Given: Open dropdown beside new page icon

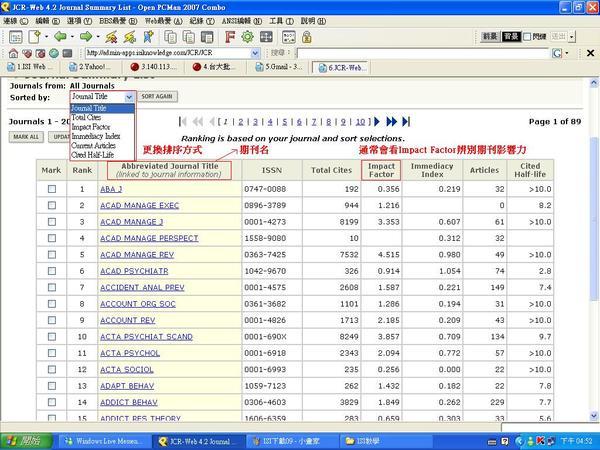Looking at the screenshot, I should pyautogui.click(x=46, y=37).
